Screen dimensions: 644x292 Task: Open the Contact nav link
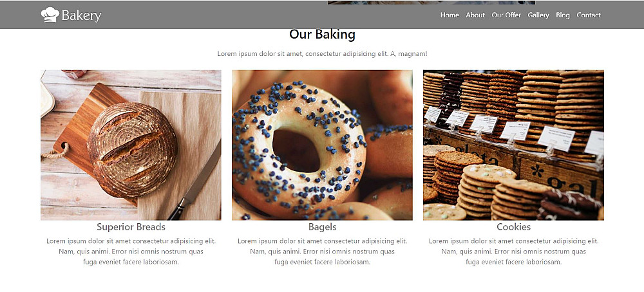[x=588, y=15]
